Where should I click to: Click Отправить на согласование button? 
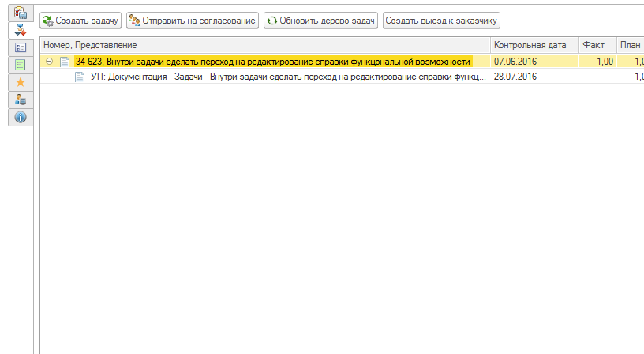pos(192,20)
